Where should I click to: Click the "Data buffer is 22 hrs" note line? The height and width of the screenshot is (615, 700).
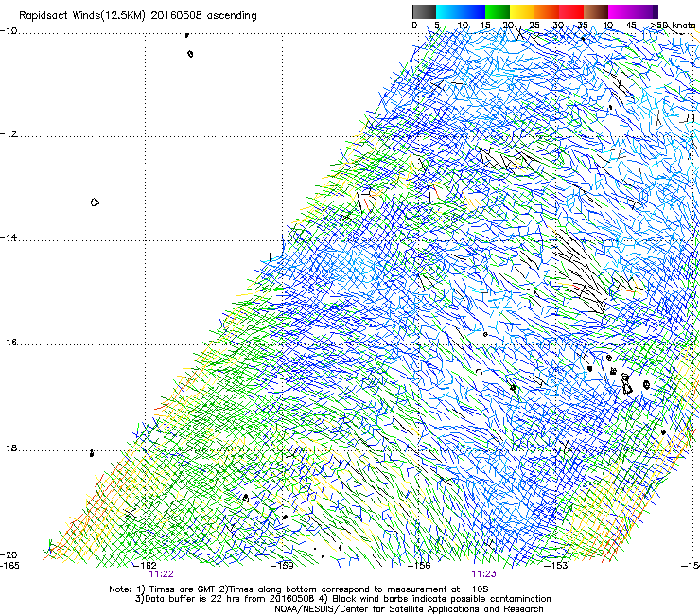pyautogui.click(x=342, y=599)
